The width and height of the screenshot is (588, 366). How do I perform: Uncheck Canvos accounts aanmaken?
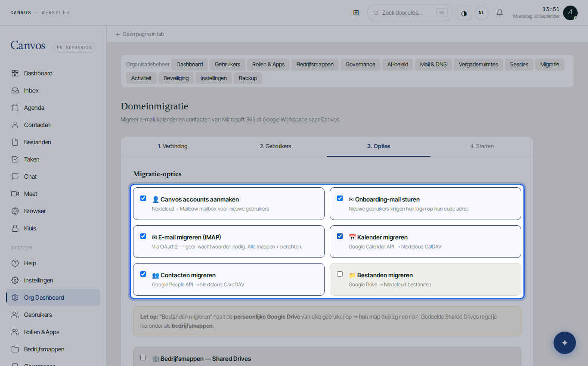coord(143,199)
